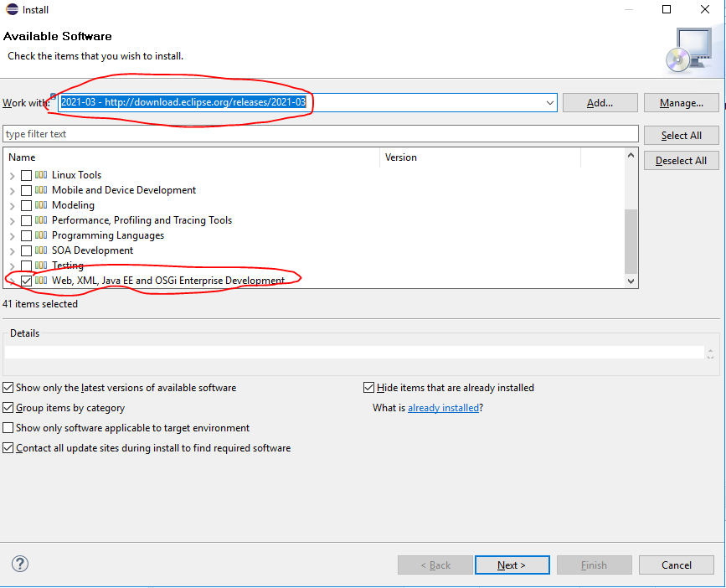
Task: Open the help question mark icon
Action: (x=20, y=564)
